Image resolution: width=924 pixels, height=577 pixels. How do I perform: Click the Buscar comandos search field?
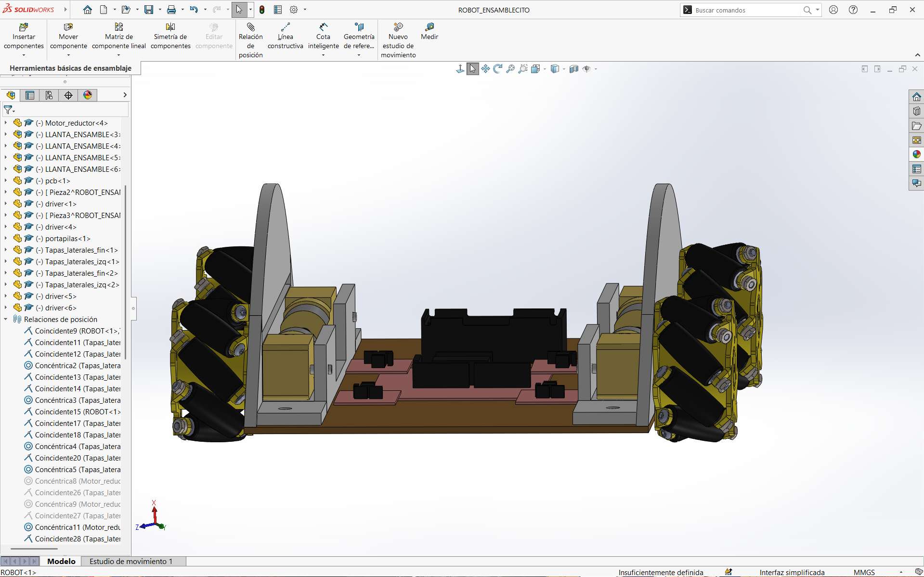click(x=747, y=10)
